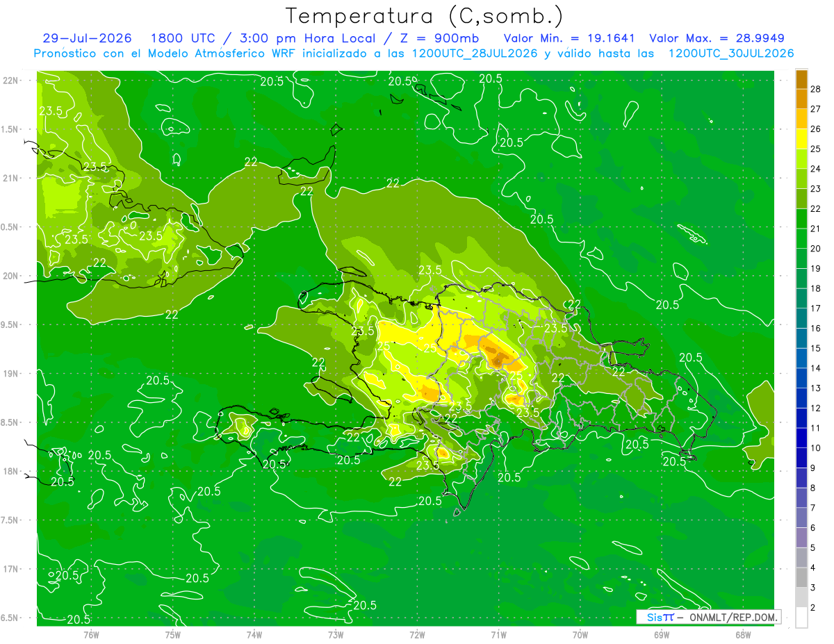Click the "Temperatura (C,somb.)" chart title
The width and height of the screenshot is (834, 644).
point(424,16)
